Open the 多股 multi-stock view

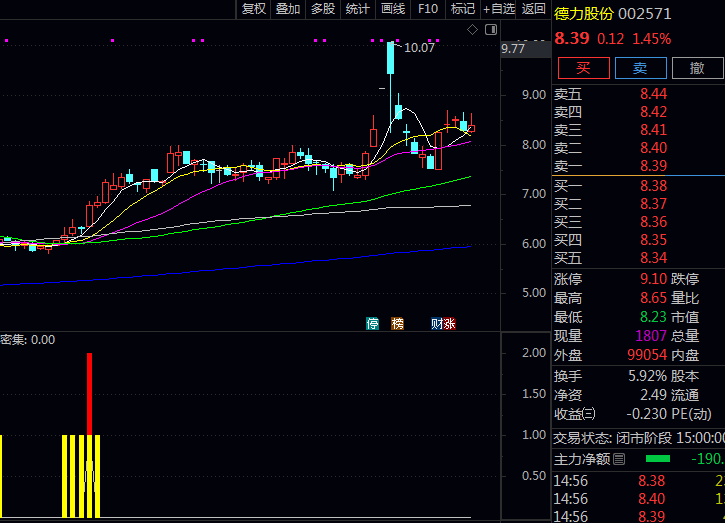(x=322, y=9)
